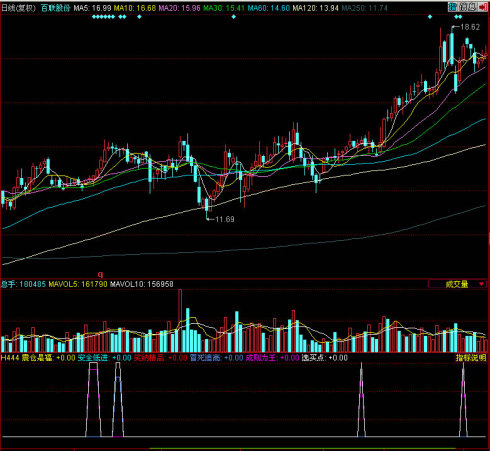Image resolution: width=490 pixels, height=451 pixels.
Task: Click the third gray toolbar icon before red arrow
Action: click(472, 7)
